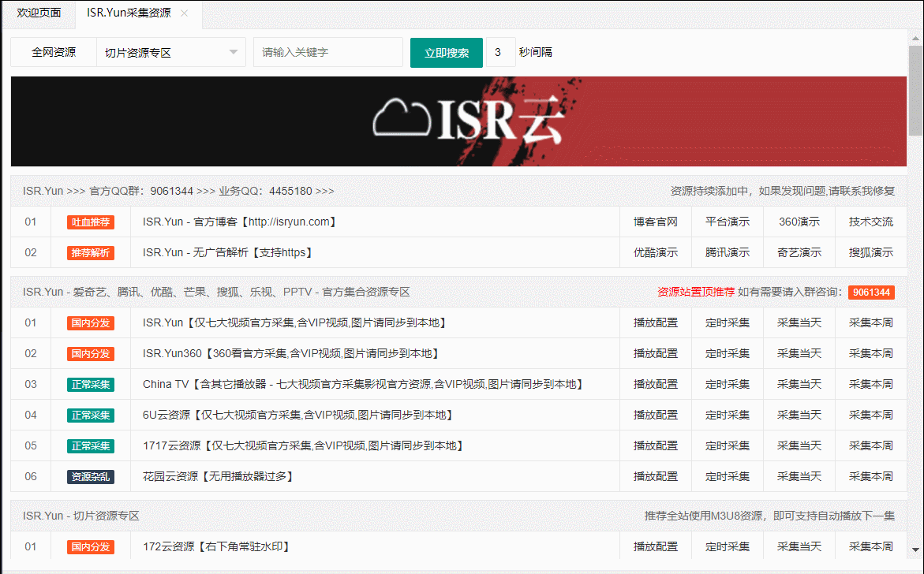Click the seconds interval box showing 3
This screenshot has height=574, width=924.
click(x=499, y=51)
